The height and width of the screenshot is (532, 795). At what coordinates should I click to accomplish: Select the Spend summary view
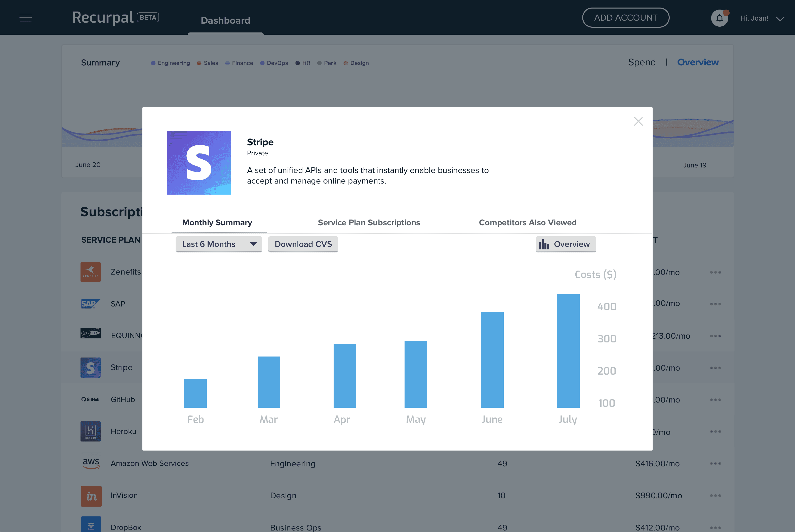(642, 62)
